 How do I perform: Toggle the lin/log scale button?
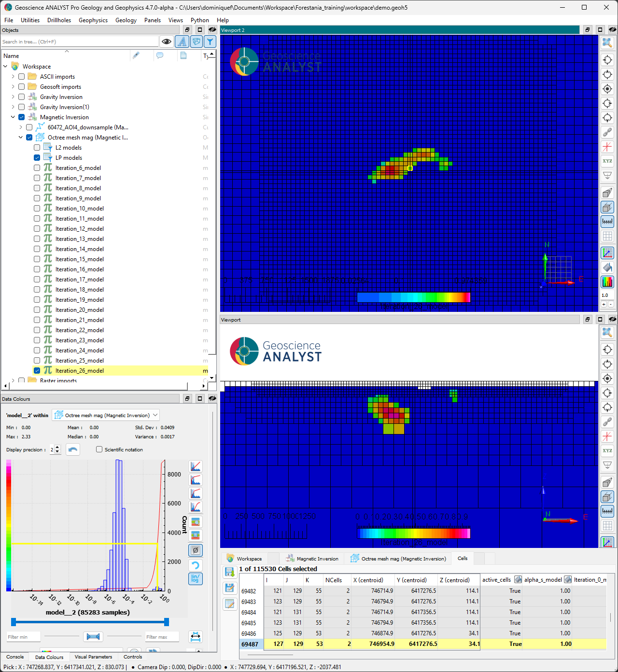click(x=195, y=578)
